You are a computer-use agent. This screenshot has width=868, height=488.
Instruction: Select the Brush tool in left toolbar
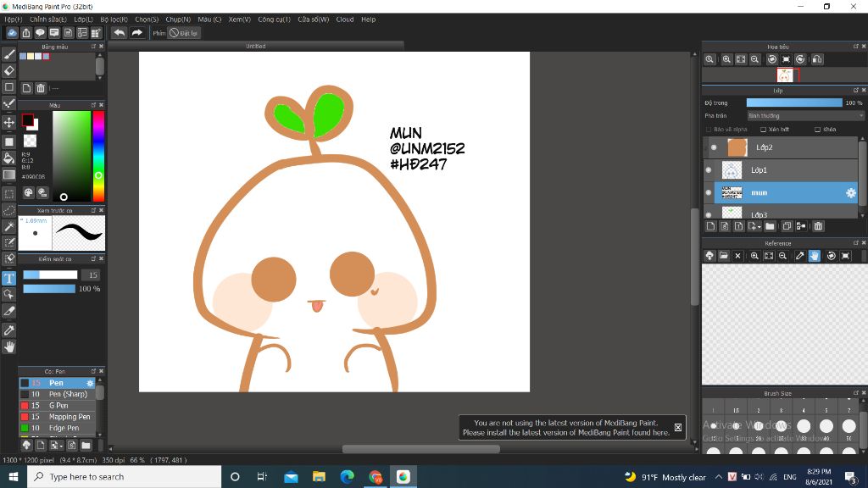pyautogui.click(x=8, y=54)
